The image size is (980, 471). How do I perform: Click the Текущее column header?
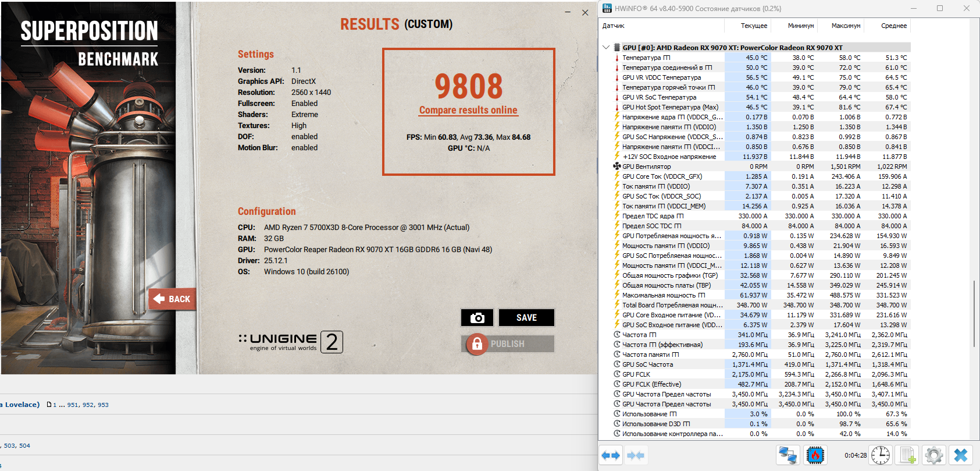click(x=748, y=26)
